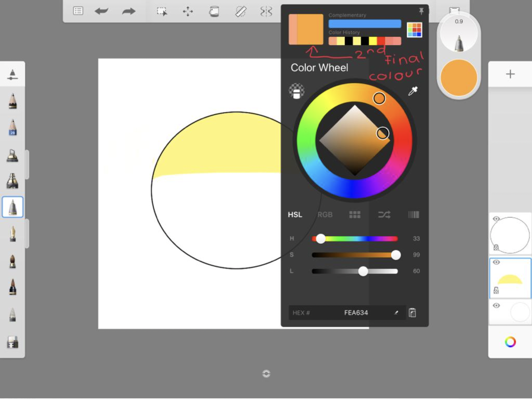Switch to randomize colors tab
Screen dimensions: 532x399
point(384,215)
